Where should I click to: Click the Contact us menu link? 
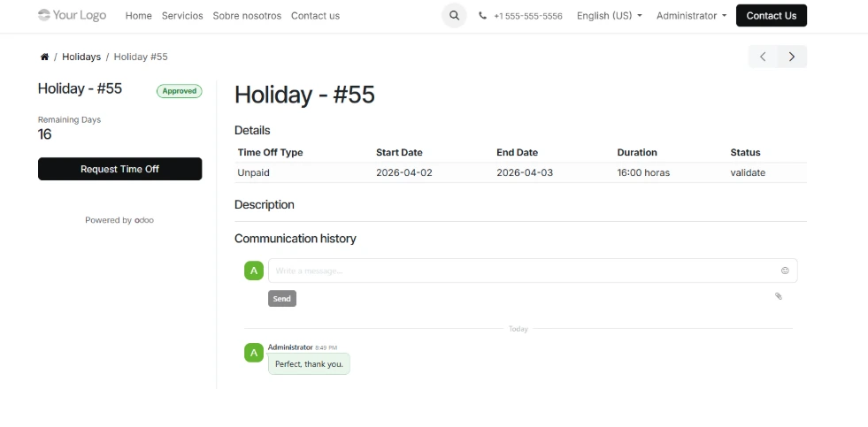(x=315, y=16)
